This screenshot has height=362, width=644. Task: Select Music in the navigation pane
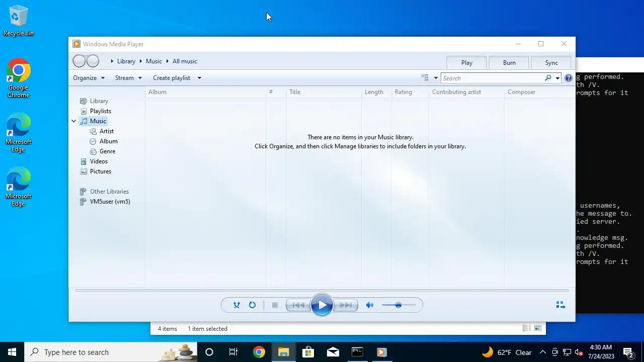click(x=94, y=121)
